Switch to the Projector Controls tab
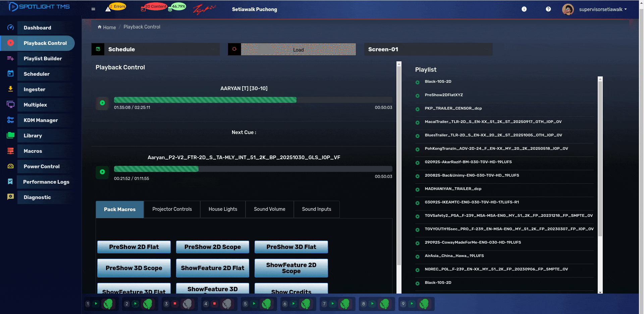This screenshot has width=644, height=314. 172,209
